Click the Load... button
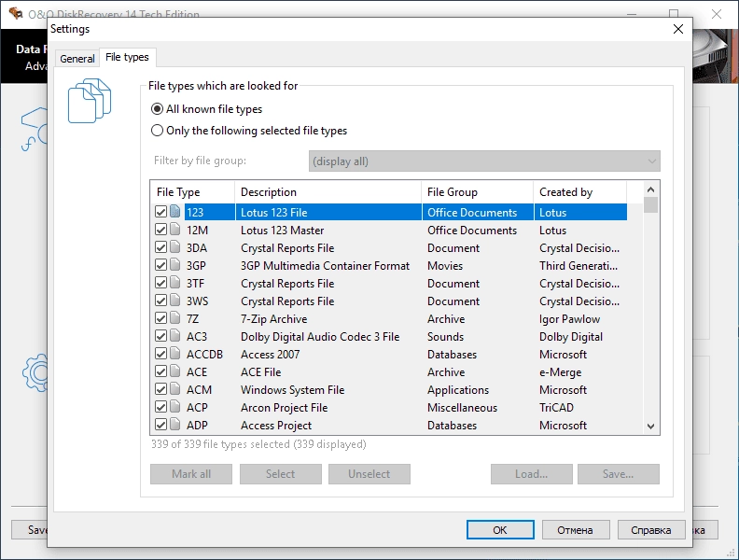The width and height of the screenshot is (739, 560). (532, 474)
